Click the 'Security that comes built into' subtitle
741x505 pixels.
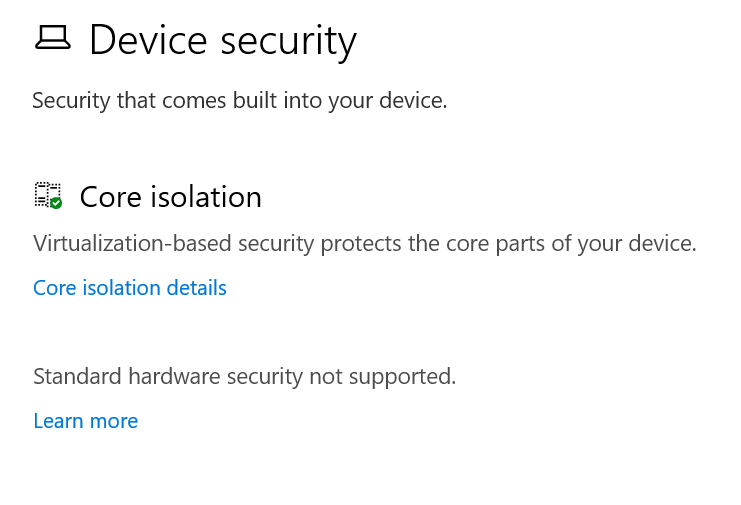[x=239, y=101]
